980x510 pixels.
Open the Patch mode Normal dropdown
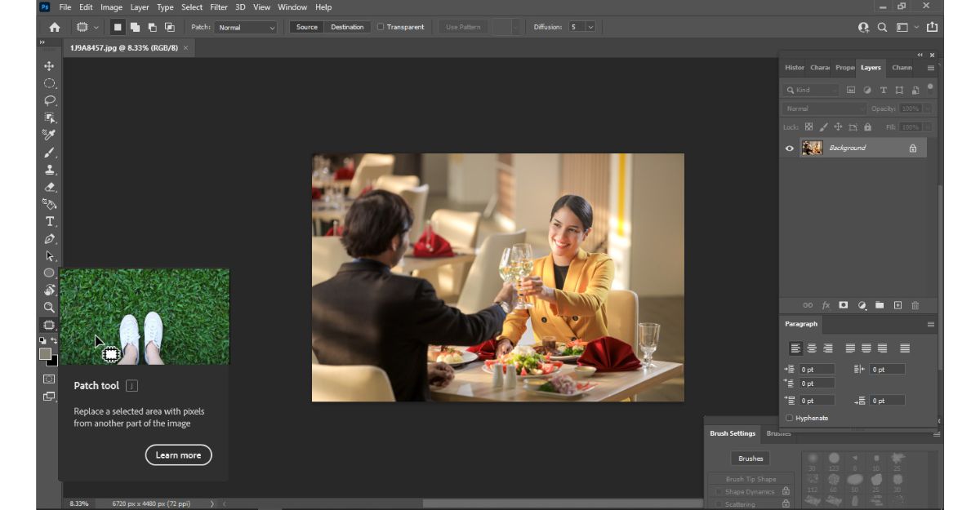246,27
